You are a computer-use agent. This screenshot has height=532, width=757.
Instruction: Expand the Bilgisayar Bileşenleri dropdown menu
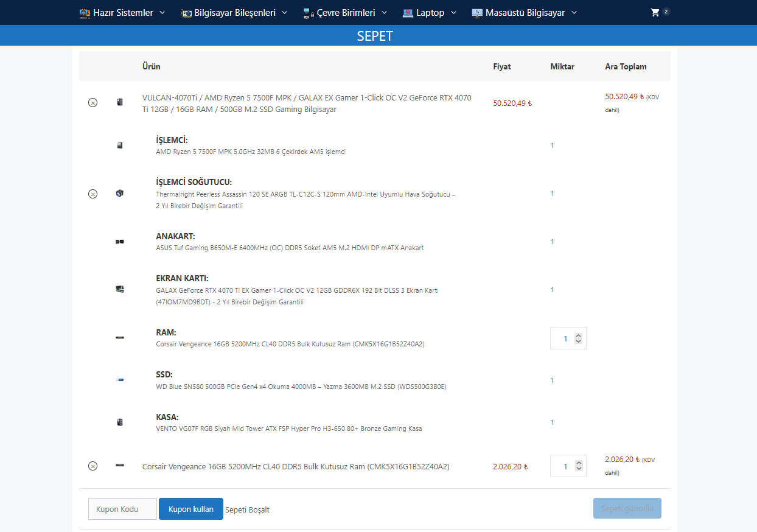[284, 13]
